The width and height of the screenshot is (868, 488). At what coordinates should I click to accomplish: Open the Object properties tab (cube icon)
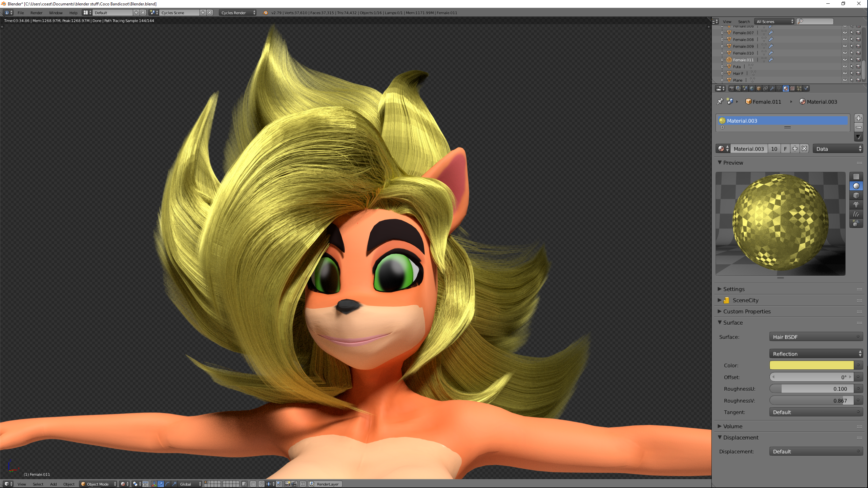(x=759, y=88)
